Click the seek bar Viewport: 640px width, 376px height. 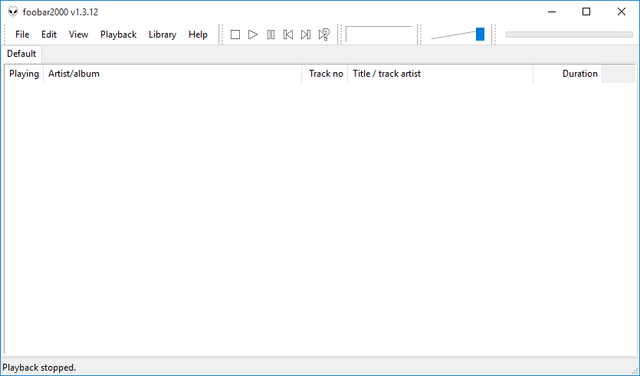pos(569,35)
